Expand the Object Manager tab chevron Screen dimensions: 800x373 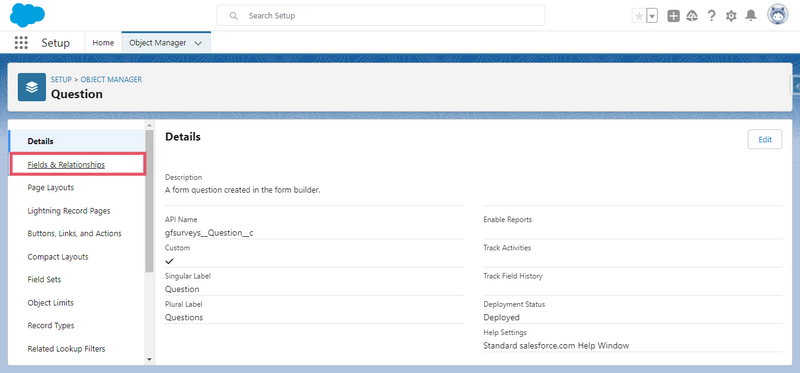tap(198, 43)
